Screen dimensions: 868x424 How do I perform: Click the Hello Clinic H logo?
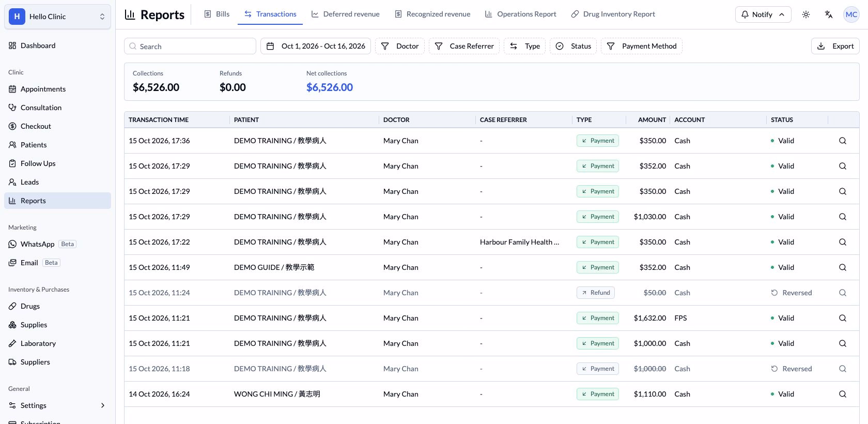17,17
